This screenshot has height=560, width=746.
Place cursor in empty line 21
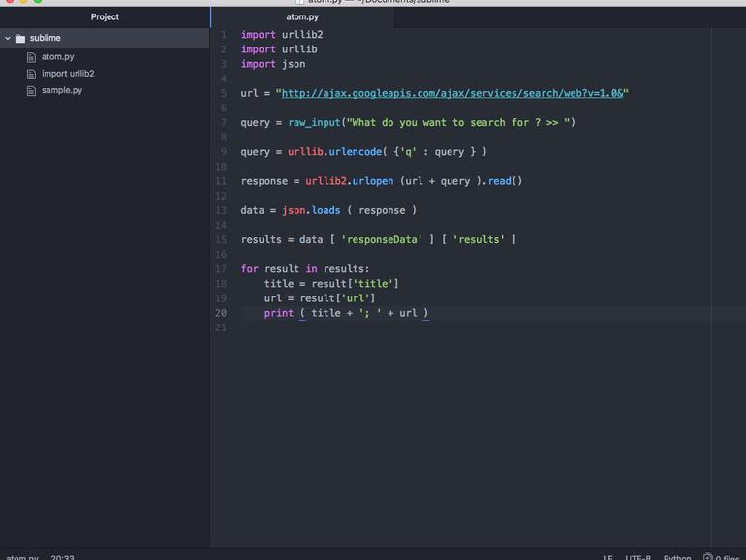pos(388,328)
